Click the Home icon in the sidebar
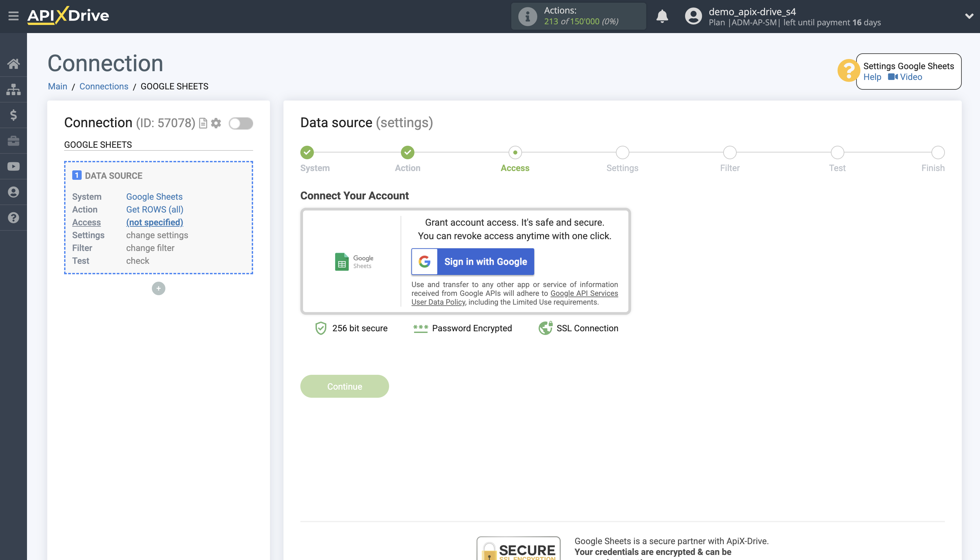This screenshot has width=980, height=560. click(x=13, y=63)
